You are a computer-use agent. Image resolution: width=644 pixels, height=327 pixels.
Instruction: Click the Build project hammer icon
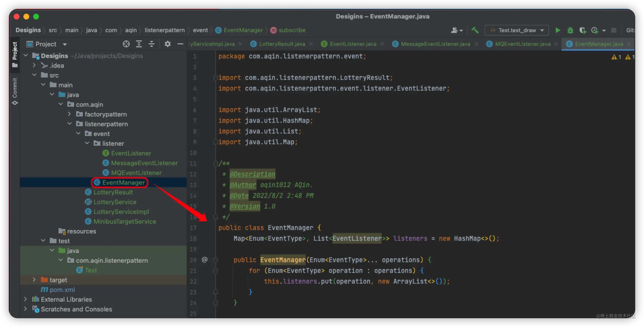pyautogui.click(x=475, y=30)
